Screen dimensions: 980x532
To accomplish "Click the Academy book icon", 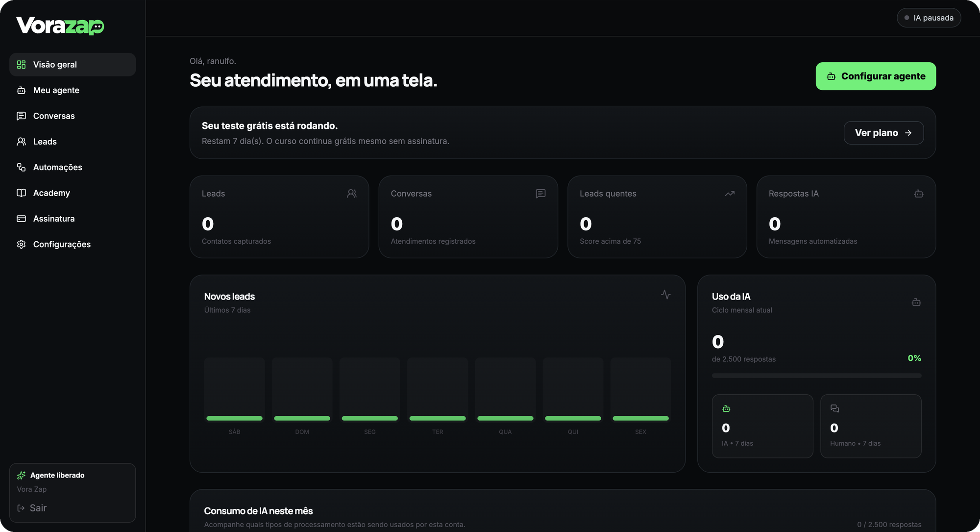I will [x=21, y=193].
